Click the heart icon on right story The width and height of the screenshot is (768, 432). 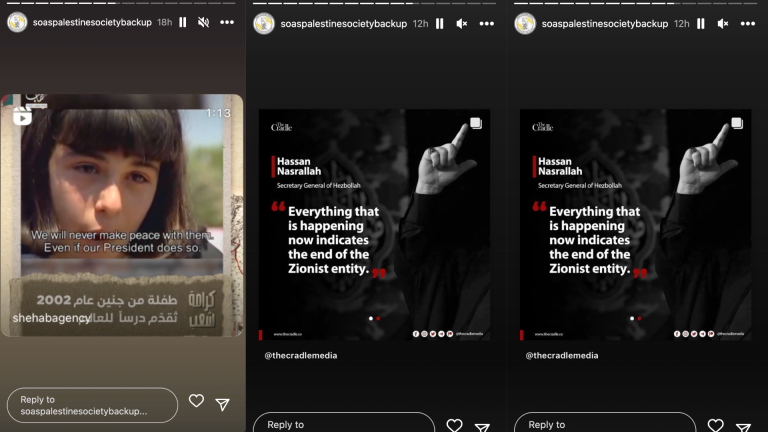tap(715, 425)
